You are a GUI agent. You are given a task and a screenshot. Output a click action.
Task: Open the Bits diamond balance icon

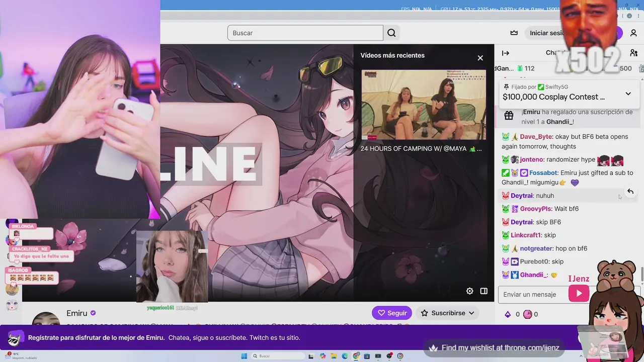tap(508, 314)
